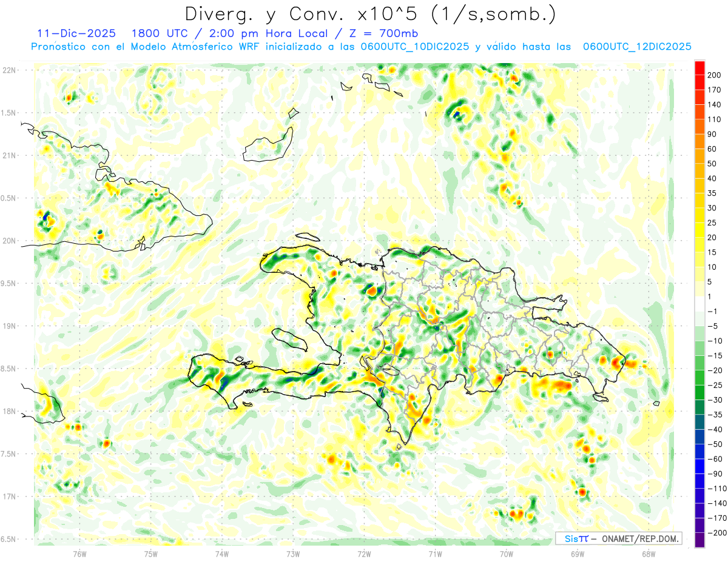The width and height of the screenshot is (728, 562).
Task: Click the '76W' longitude label
Action: 79,554
